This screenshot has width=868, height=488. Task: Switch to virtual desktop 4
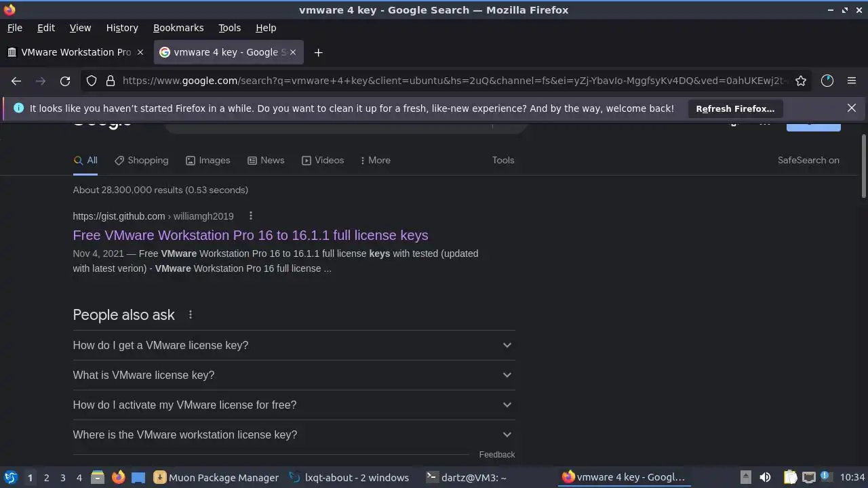tap(79, 478)
